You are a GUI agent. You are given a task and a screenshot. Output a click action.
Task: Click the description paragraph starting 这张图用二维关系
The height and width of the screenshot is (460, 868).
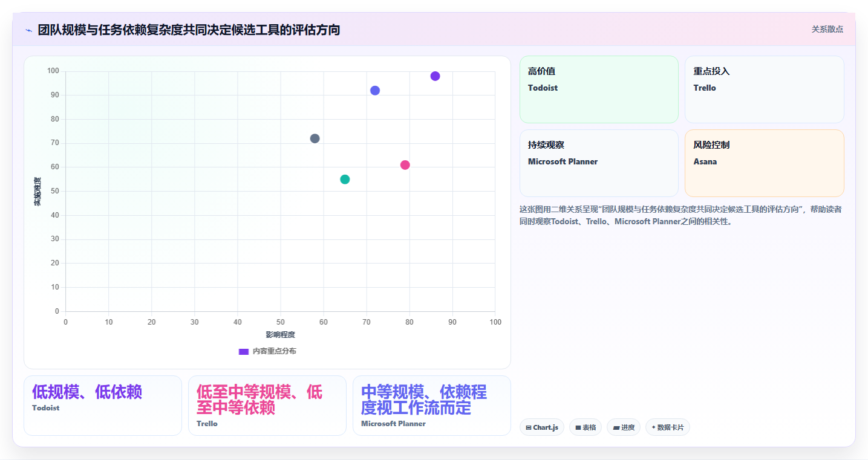(681, 215)
